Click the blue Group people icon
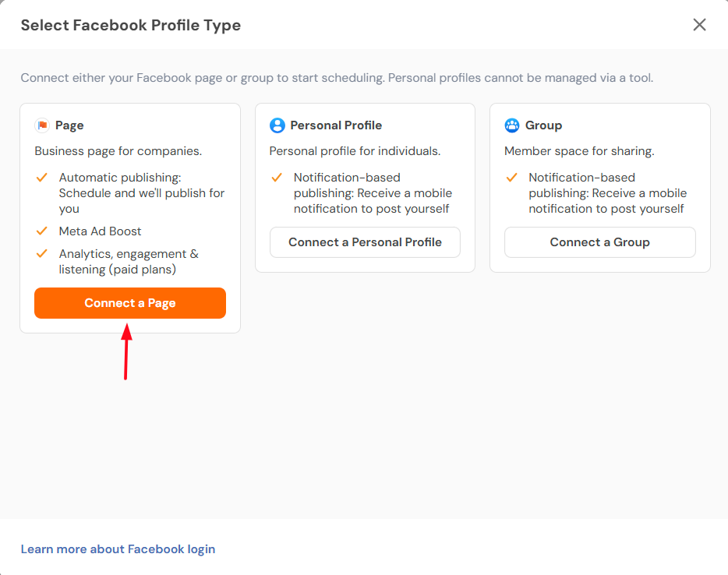Viewport: 728px width, 575px height. coord(512,125)
